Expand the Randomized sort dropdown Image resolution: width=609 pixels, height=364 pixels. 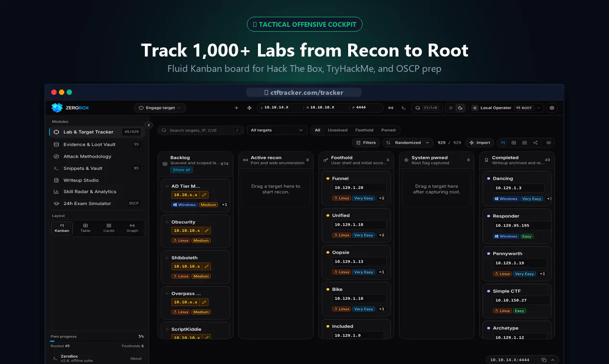[408, 143]
